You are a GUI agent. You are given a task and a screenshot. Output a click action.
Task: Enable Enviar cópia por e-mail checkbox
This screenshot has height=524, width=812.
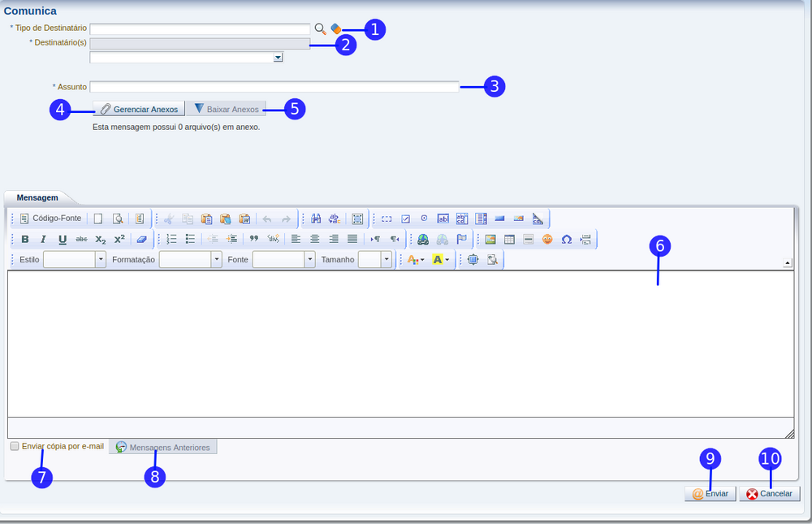click(x=15, y=447)
